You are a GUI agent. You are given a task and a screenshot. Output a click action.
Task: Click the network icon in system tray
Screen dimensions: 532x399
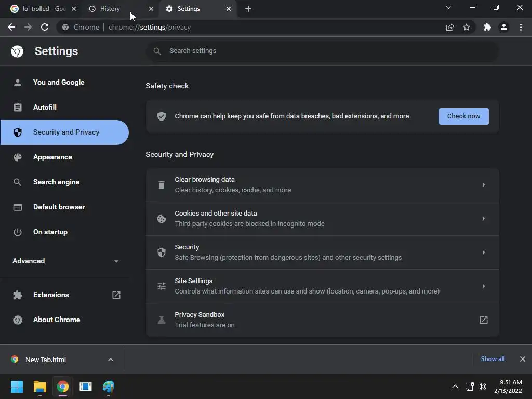pyautogui.click(x=470, y=387)
